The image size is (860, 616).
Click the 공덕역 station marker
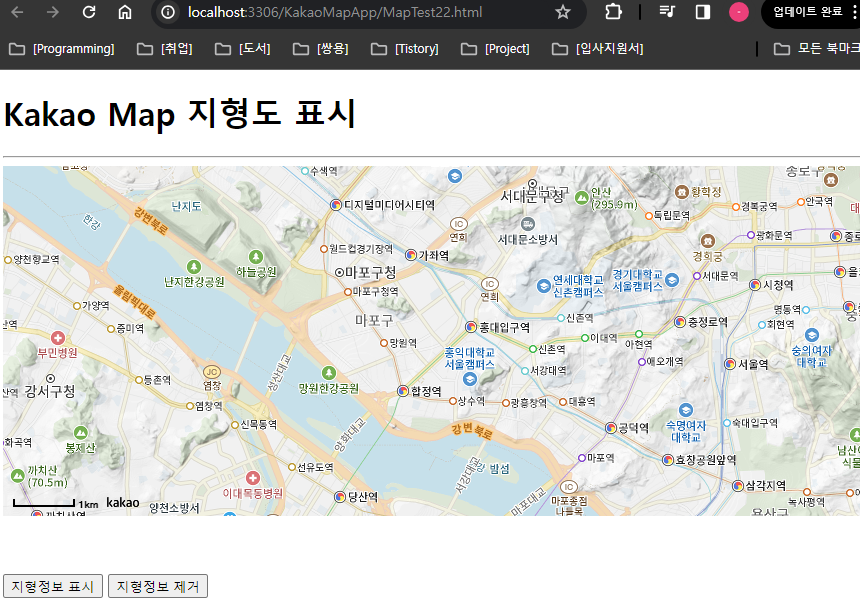611,427
